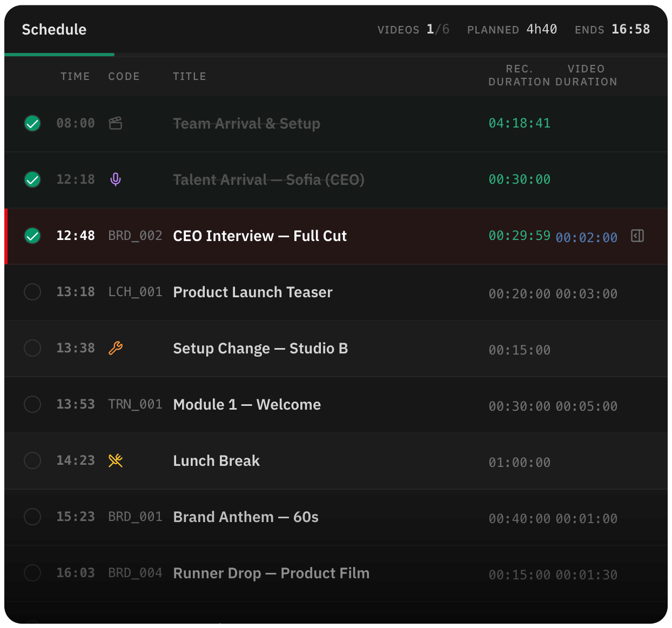This screenshot has width=672, height=628.
Task: Click the 16:03 start time
Action: 76,573
